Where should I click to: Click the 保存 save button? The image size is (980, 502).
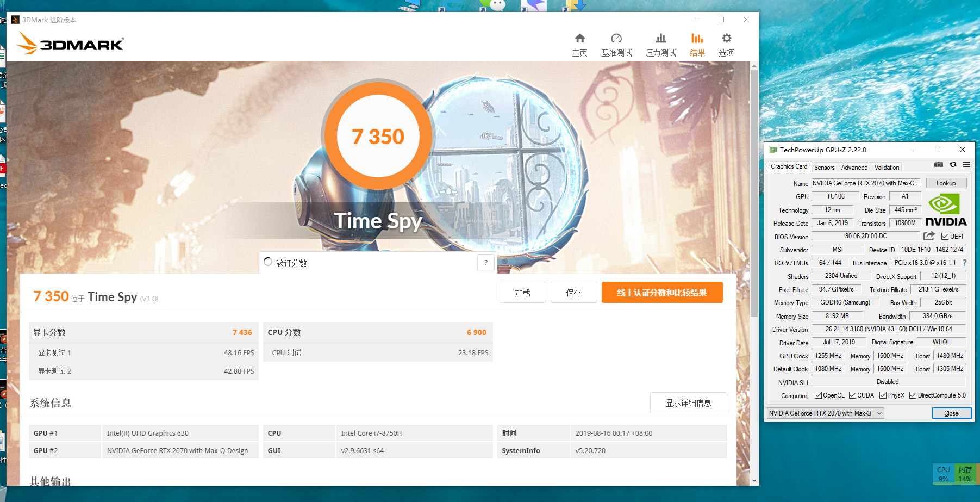(573, 293)
